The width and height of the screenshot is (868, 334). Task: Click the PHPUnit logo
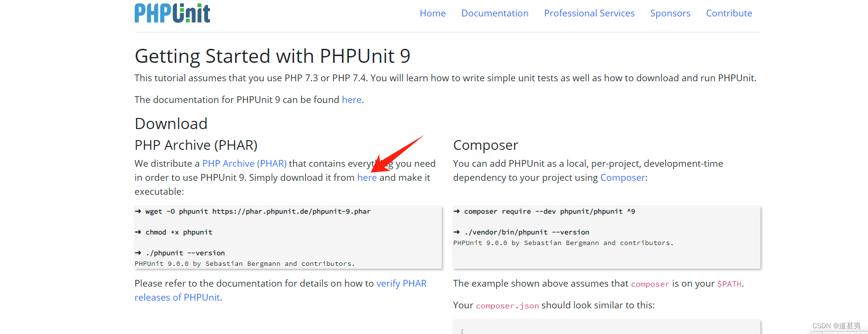coord(172,13)
